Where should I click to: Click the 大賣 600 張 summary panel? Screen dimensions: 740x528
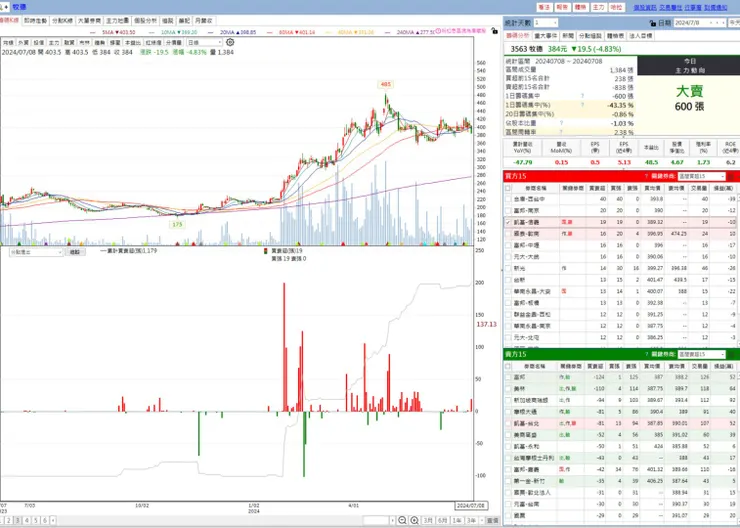tap(689, 98)
